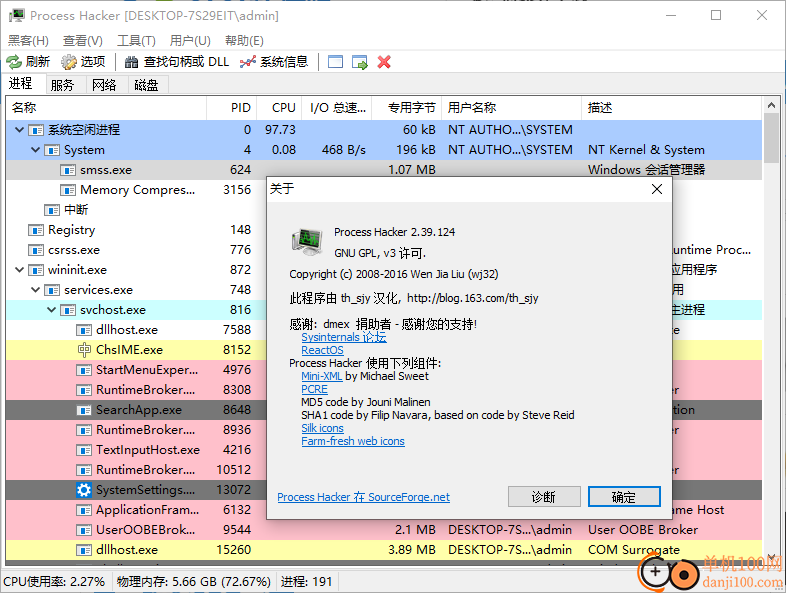Image resolution: width=786 pixels, height=593 pixels.
Task: Click 进程: 191 status bar entry
Action: [307, 581]
